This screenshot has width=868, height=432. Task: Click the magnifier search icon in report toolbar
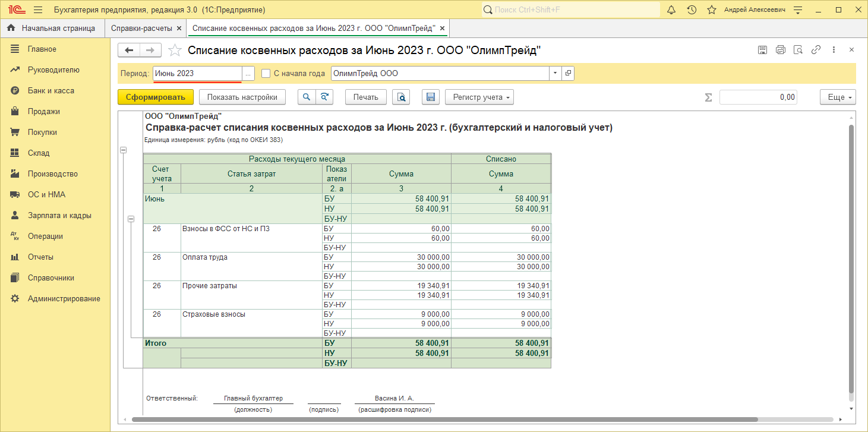pyautogui.click(x=307, y=97)
